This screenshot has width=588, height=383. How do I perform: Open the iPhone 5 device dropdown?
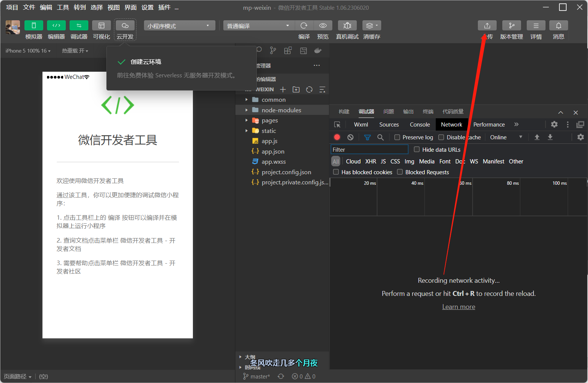pos(28,51)
